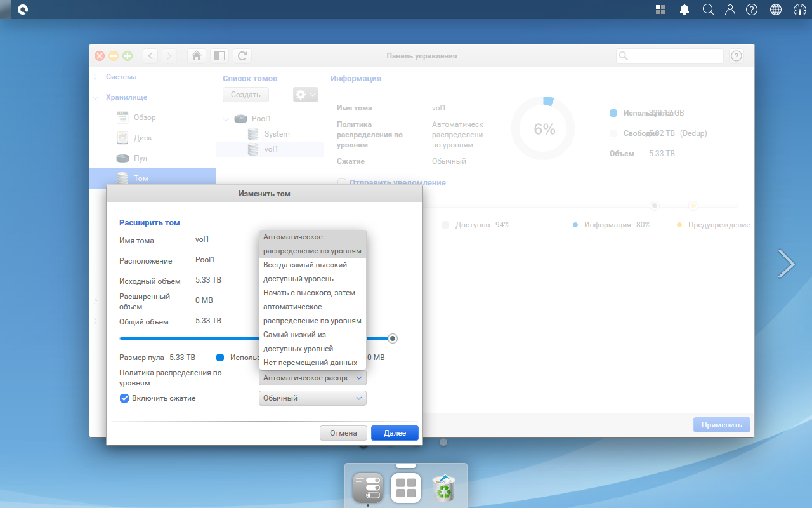Open the search magnifier in top bar

tap(709, 10)
